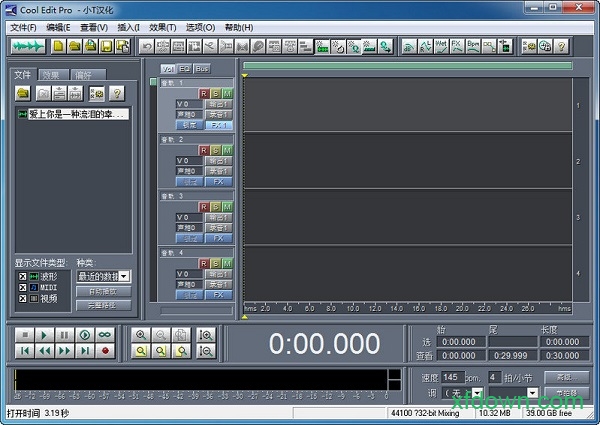This screenshot has height=425, width=600.
Task: Open the 文件(F) menu
Action: 23,28
